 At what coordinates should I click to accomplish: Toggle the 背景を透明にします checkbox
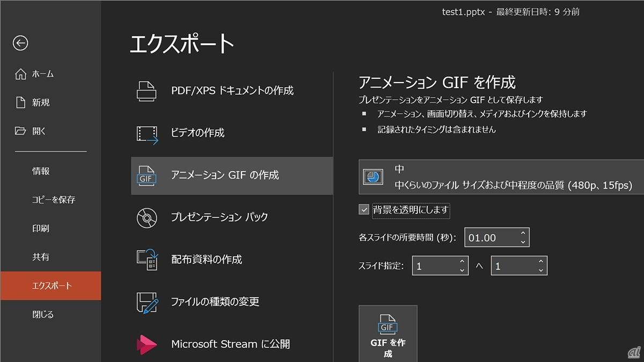pyautogui.click(x=364, y=210)
